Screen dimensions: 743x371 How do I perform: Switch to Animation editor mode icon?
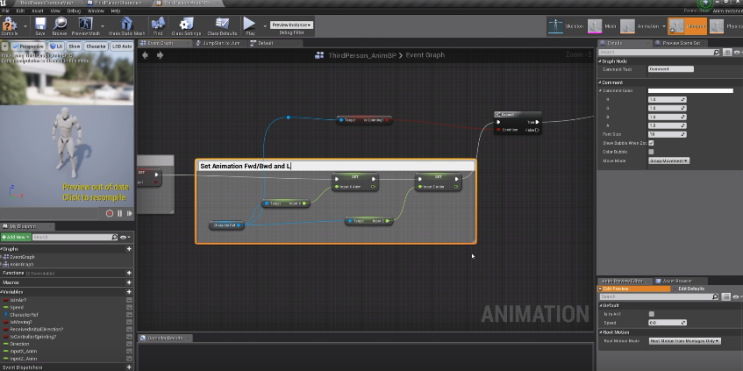[627, 26]
